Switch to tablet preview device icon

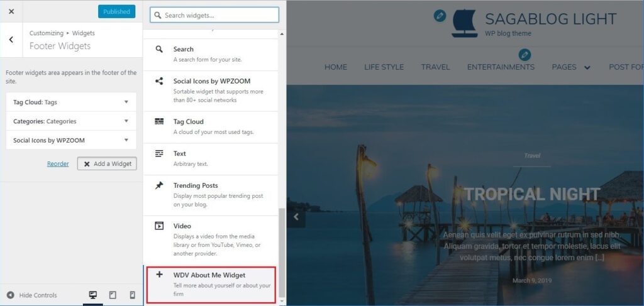[113, 295]
